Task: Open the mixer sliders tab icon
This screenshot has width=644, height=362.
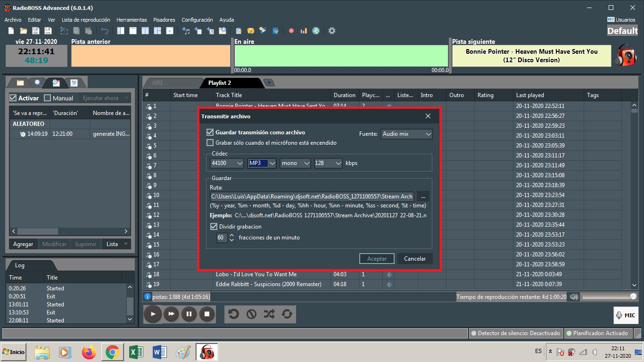Action: 74,83
